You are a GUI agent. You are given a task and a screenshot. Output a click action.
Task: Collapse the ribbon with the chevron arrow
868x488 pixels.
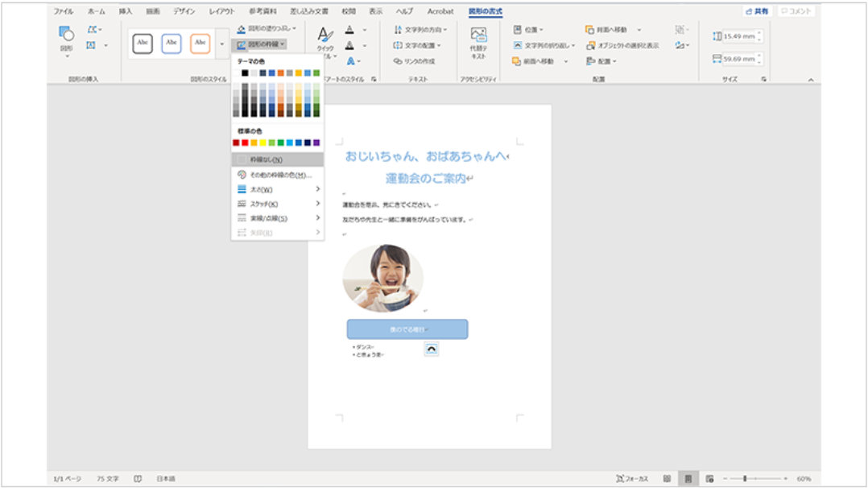[810, 80]
